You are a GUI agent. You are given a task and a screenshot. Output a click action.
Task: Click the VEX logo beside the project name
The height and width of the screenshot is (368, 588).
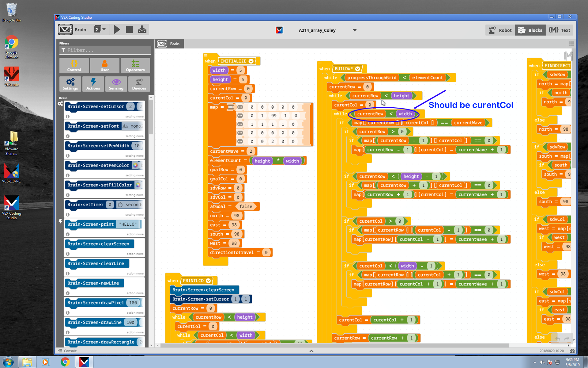pyautogui.click(x=279, y=30)
